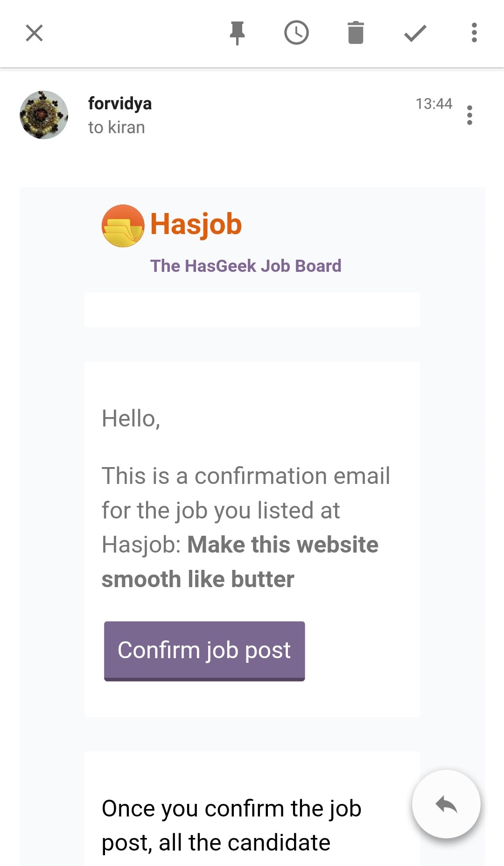Open the Hasjob title link
Image resolution: width=504 pixels, height=866 pixels.
click(x=196, y=224)
